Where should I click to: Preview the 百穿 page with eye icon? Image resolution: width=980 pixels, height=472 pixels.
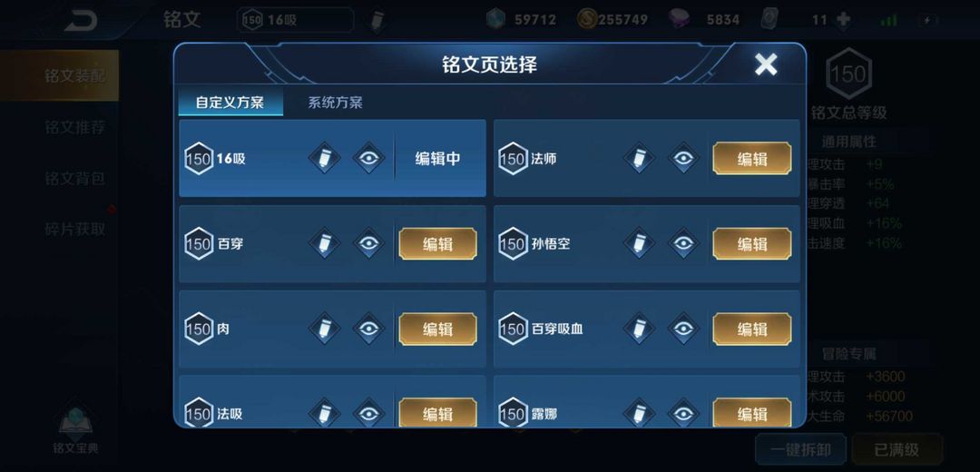(x=368, y=243)
